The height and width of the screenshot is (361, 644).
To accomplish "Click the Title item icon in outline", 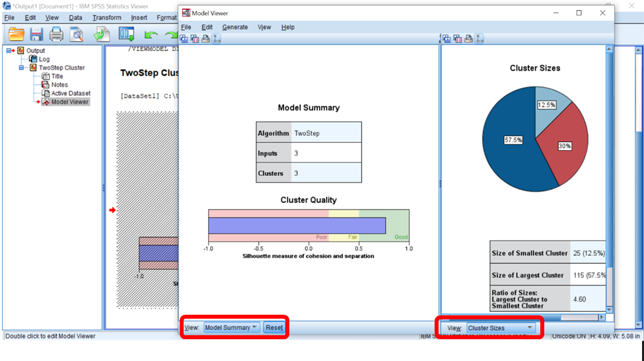I will [45, 76].
